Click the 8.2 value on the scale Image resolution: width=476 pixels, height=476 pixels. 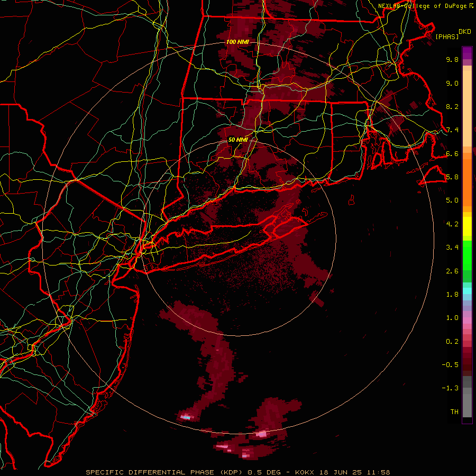452,106
